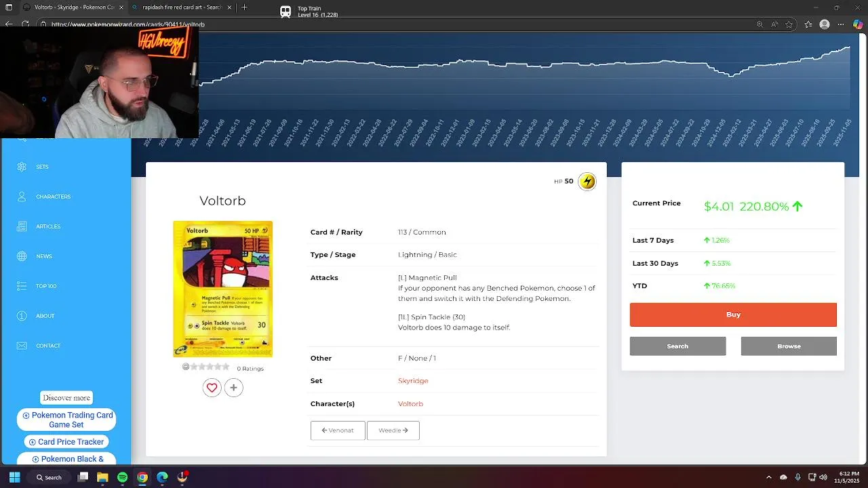
Task: Open the Characters menu item
Action: [53, 197]
